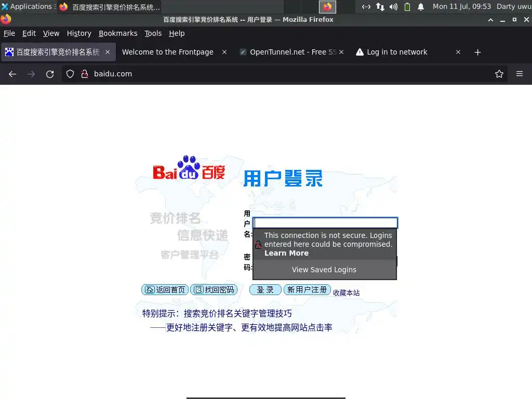Click the 找回密码 button
Image resolution: width=532 pixels, height=399 pixels.
pyautogui.click(x=214, y=289)
